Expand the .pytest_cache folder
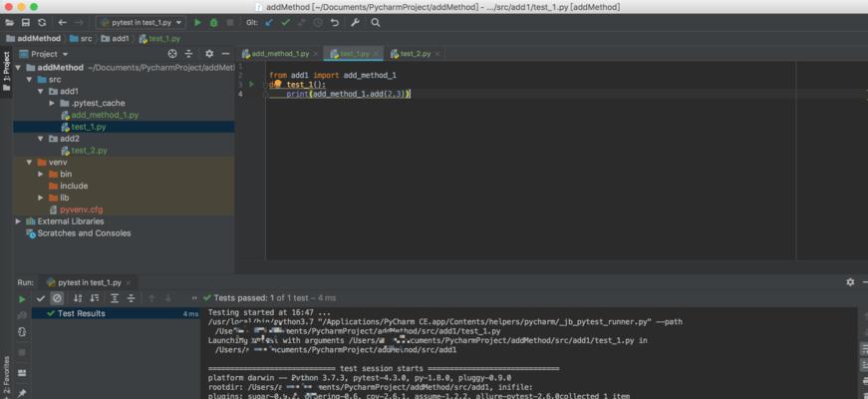The width and height of the screenshot is (868, 399). click(52, 103)
